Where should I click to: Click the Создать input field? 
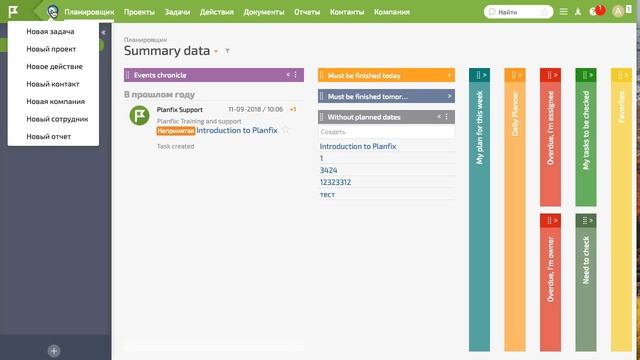point(386,132)
